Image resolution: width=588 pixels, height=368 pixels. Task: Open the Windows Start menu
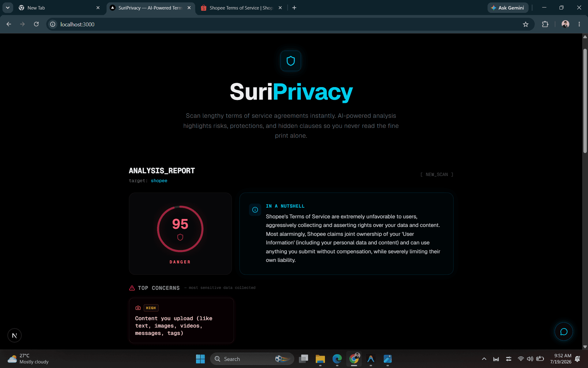[200, 359]
